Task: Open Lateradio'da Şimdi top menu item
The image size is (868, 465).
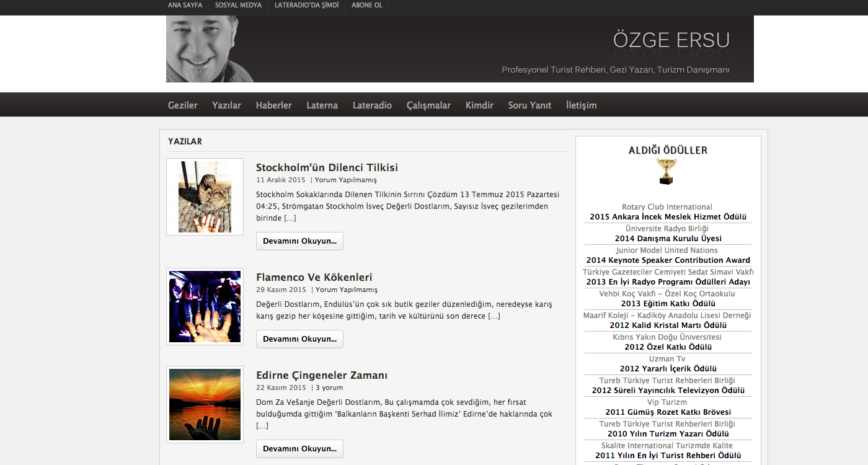Action: pos(307,5)
